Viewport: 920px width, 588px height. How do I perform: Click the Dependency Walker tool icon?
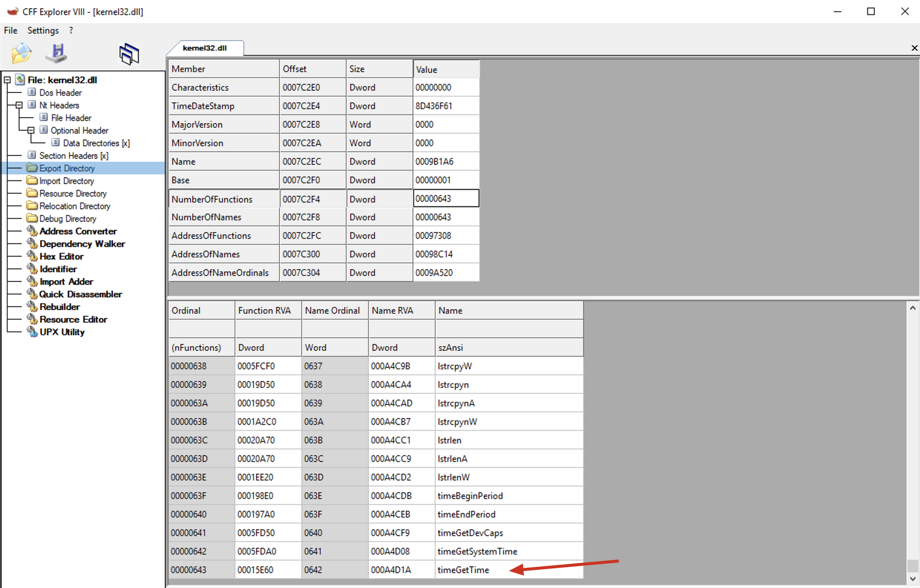(32, 243)
